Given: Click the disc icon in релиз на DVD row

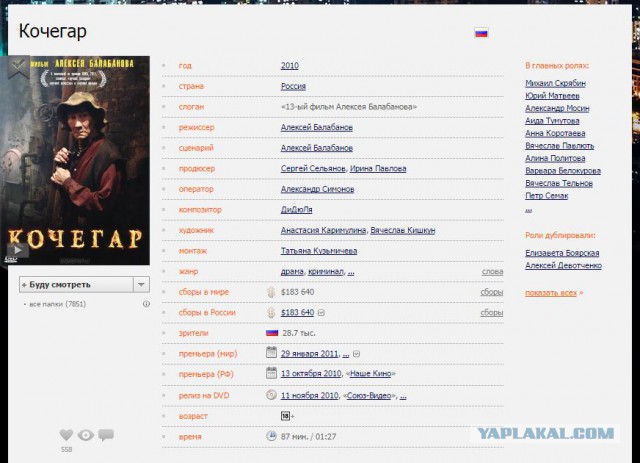Looking at the screenshot, I should point(271,395).
